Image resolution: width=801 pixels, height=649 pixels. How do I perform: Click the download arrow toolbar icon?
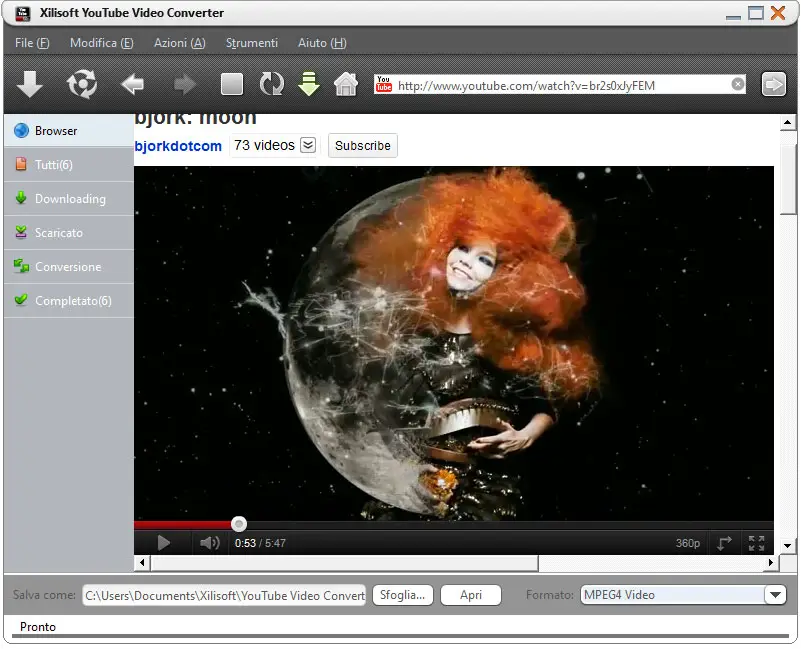[x=30, y=84]
